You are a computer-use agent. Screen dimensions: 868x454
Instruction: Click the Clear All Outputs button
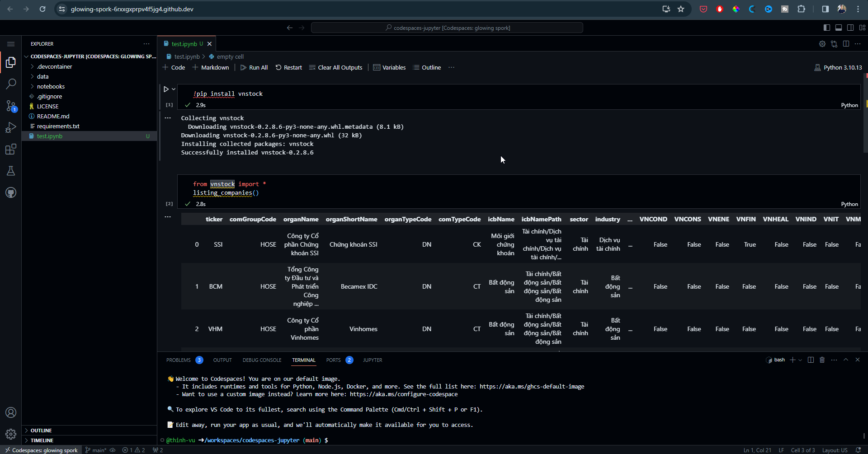[335, 67]
